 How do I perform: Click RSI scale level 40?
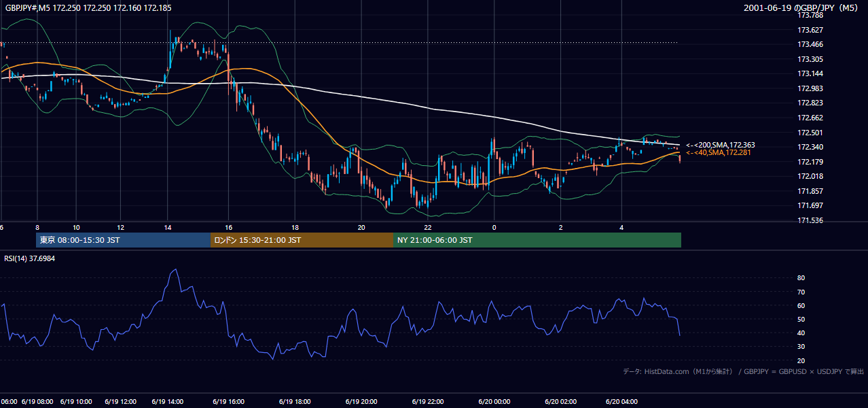[801, 333]
